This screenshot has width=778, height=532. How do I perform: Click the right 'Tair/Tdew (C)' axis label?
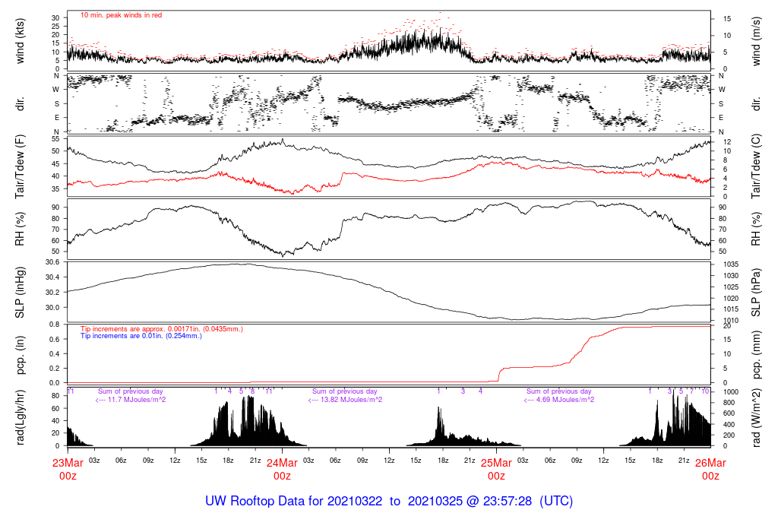pos(756,166)
